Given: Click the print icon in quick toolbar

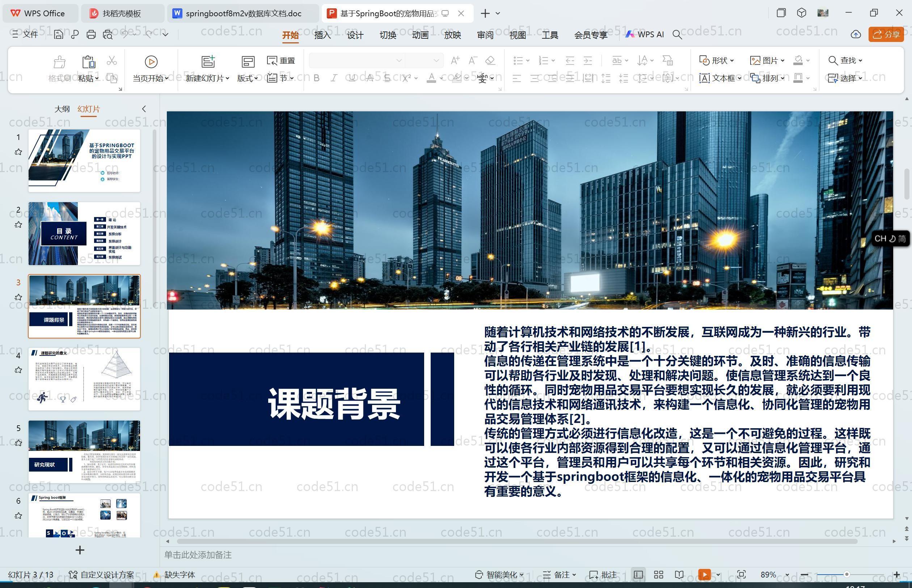Looking at the screenshot, I should tap(91, 35).
